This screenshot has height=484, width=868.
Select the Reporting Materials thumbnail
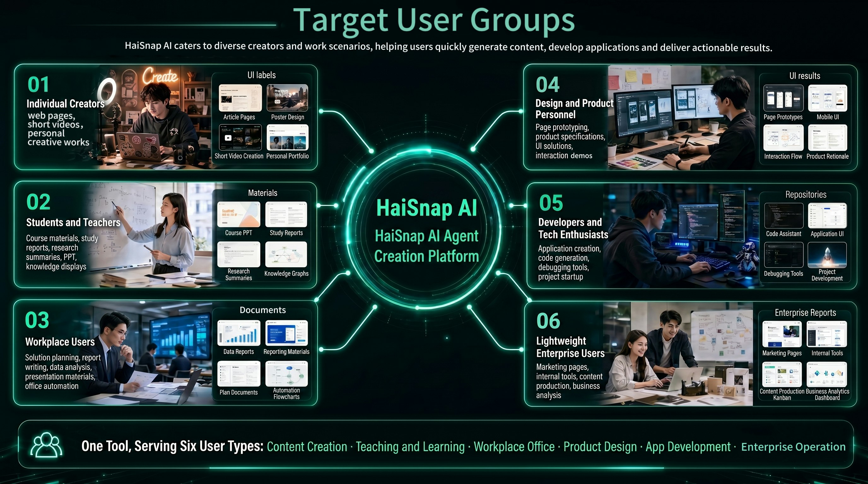[x=286, y=333]
